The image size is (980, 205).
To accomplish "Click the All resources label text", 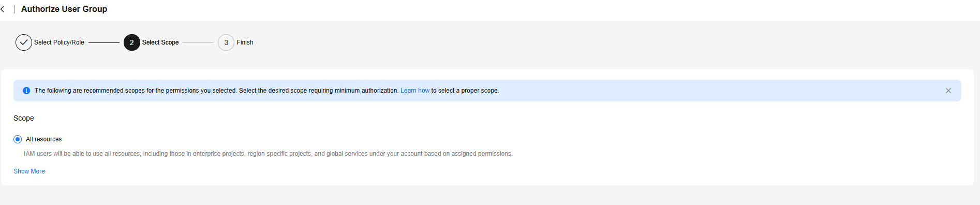I will coord(44,139).
